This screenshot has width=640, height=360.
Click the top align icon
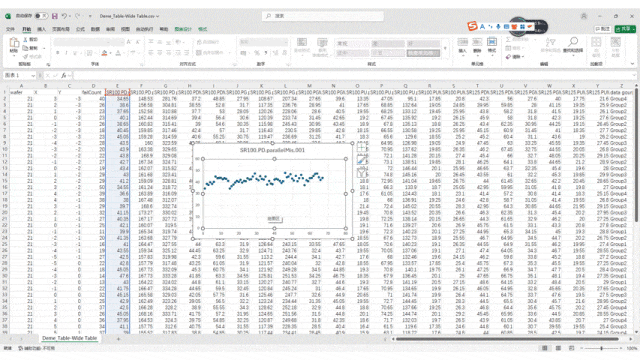tap(151, 42)
